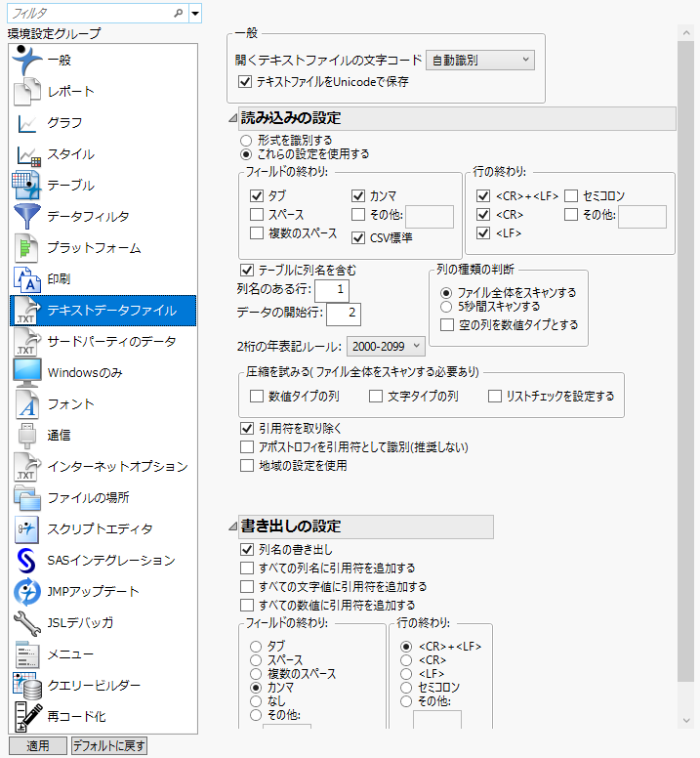Choose the グラフ preferences icon
The width and height of the screenshot is (700, 758).
27,123
